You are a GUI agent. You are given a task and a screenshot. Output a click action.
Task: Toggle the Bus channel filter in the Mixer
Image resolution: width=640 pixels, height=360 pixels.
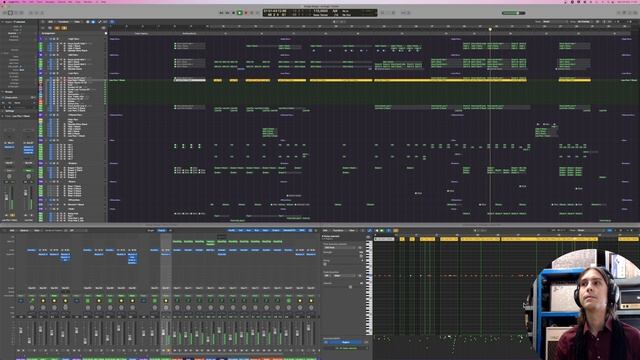click(257, 231)
